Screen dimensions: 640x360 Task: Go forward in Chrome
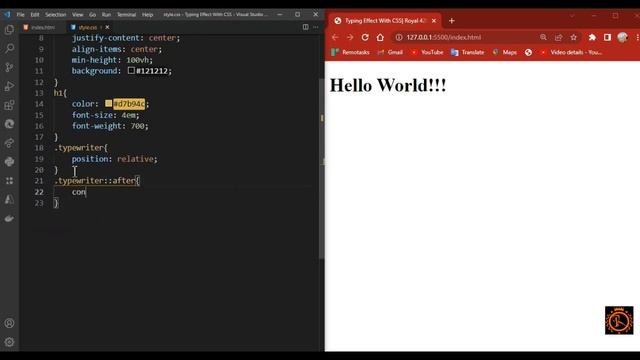point(350,37)
